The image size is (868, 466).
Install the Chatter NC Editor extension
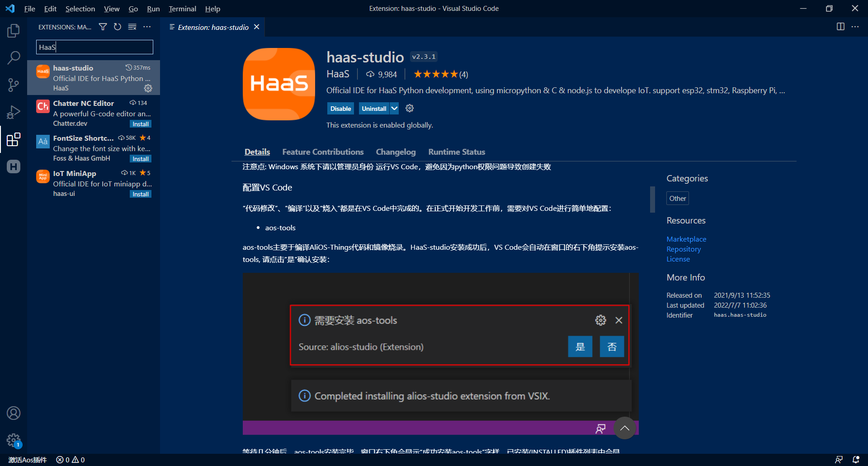click(x=141, y=124)
